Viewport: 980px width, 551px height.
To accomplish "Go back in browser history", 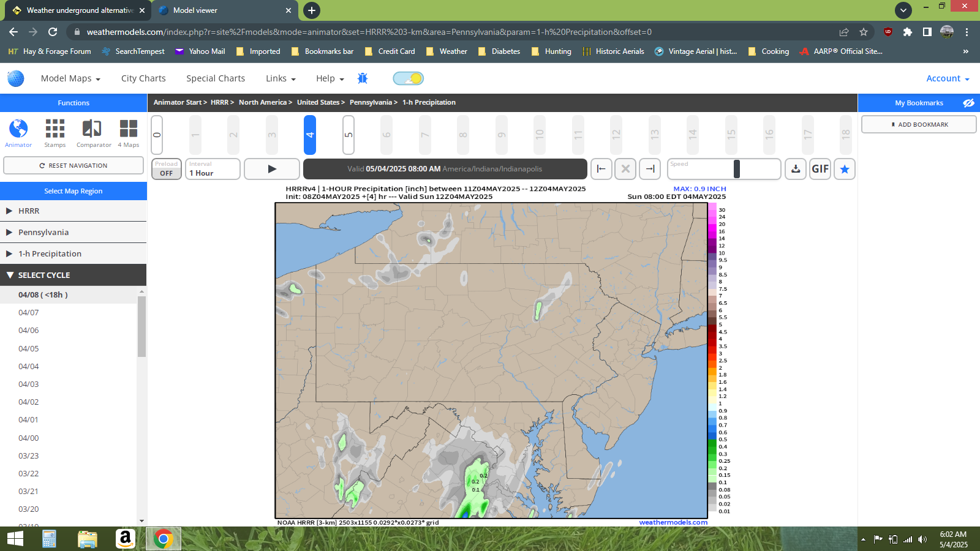I will point(13,32).
